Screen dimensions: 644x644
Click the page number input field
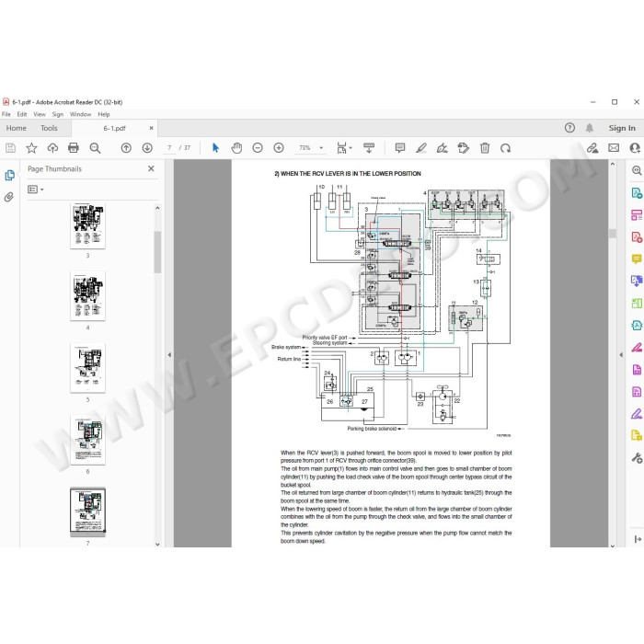(x=169, y=148)
